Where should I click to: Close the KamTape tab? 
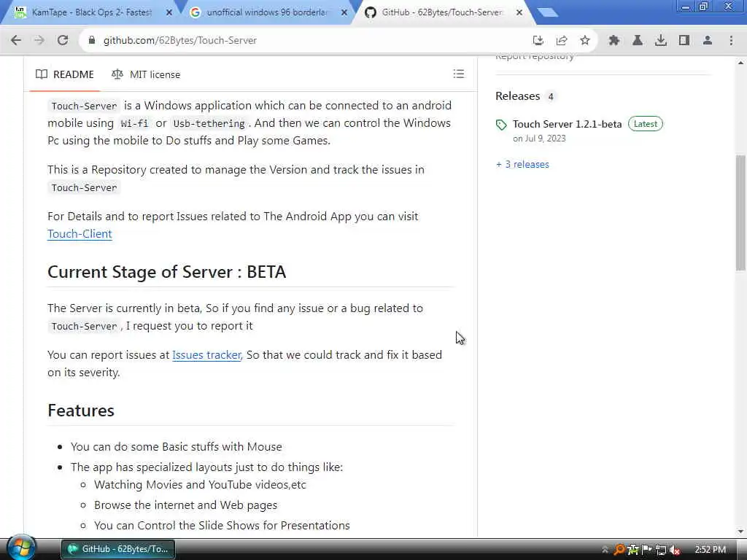pyautogui.click(x=169, y=13)
